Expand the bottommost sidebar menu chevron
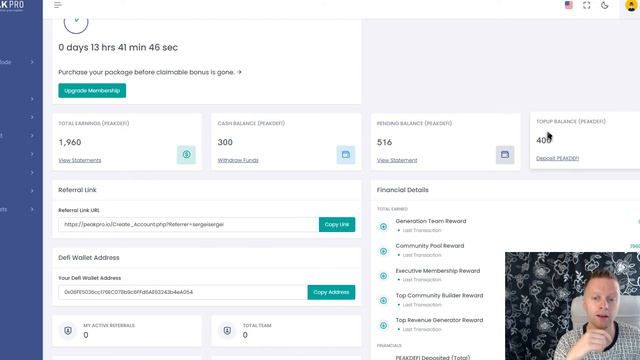Image resolution: width=640 pixels, height=360 pixels. [32, 209]
